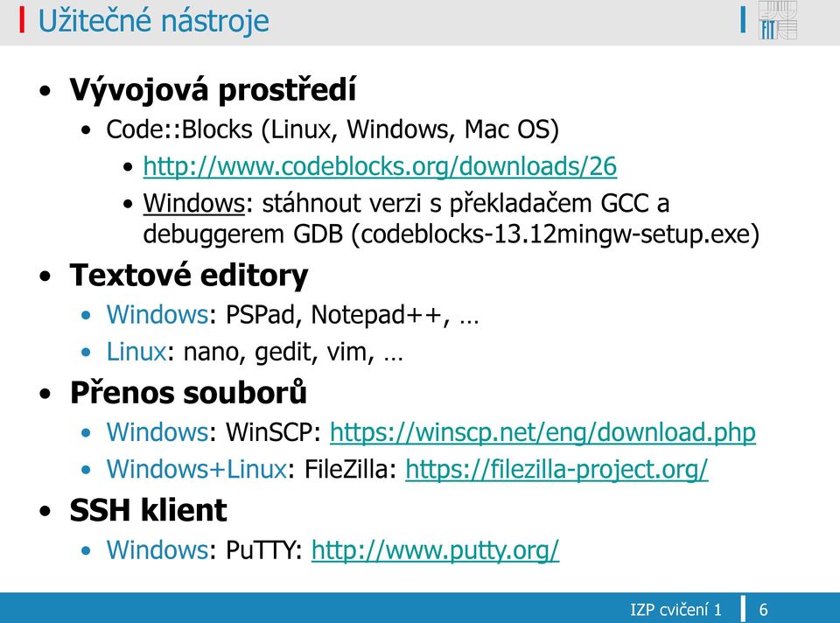Select the "SSH klient" heading
Viewport: 840px width, 623px height.
tap(149, 510)
